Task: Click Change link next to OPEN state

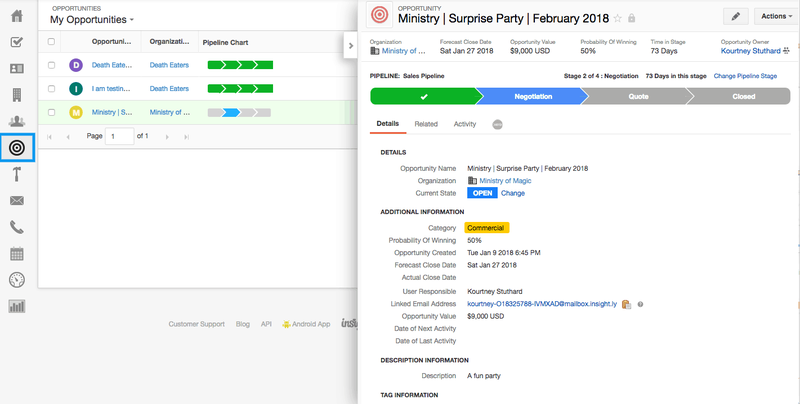Action: pos(513,193)
